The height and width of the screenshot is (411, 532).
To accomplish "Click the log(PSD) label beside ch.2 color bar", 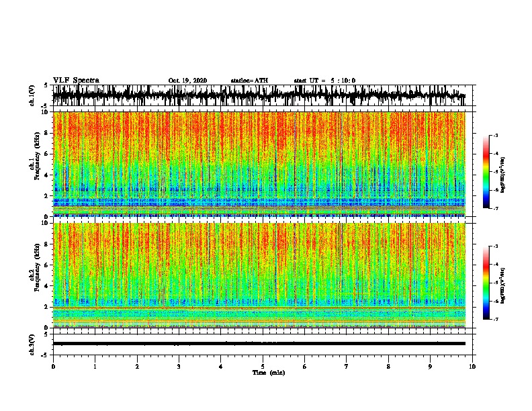I will point(502,285).
